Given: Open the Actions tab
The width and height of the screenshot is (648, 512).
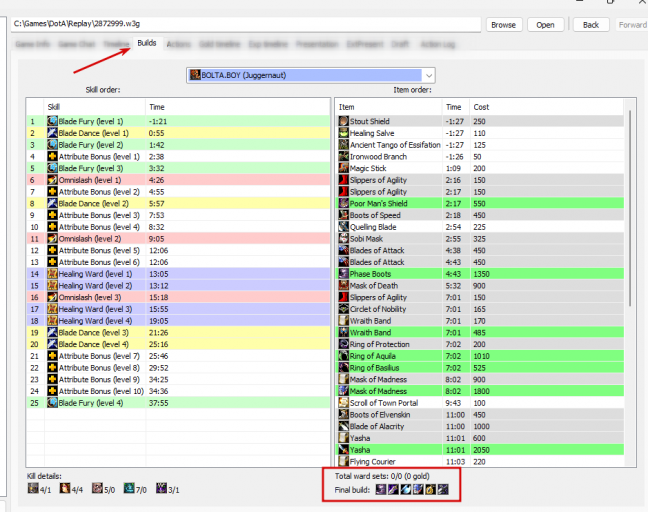Looking at the screenshot, I should pos(179,44).
